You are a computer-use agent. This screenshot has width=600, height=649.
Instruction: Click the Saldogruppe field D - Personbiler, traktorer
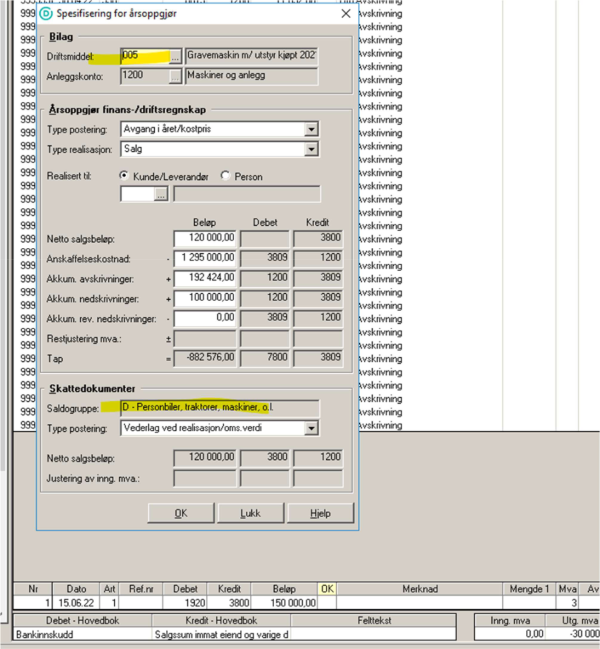220,408
